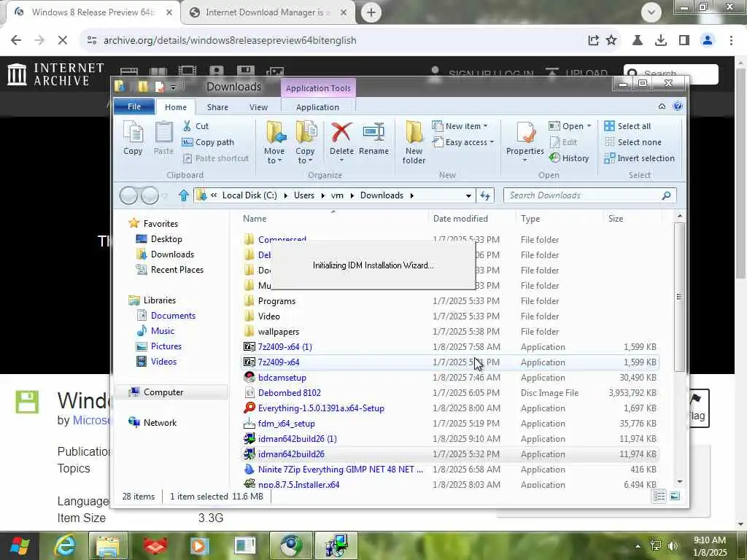Click the Invert selection command

[x=639, y=158]
